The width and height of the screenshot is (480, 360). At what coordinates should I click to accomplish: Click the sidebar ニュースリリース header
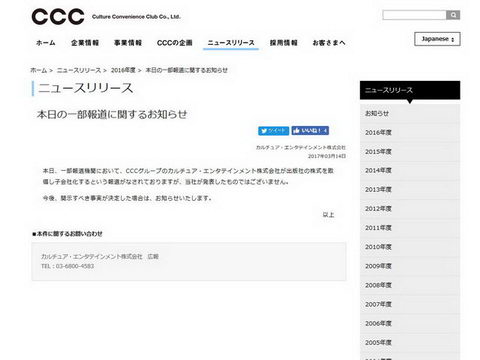(410, 90)
